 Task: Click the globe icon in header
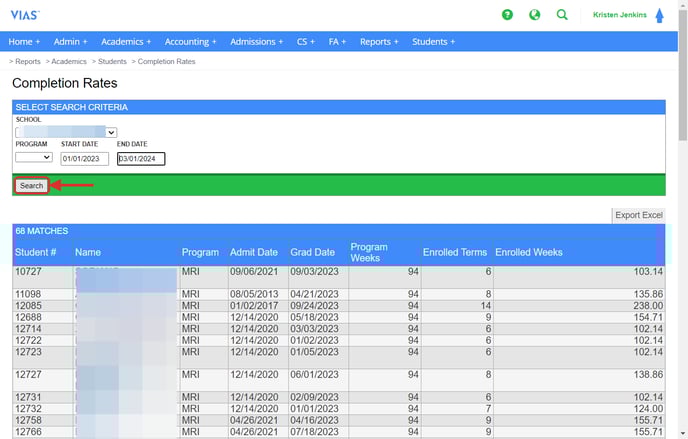tap(535, 15)
